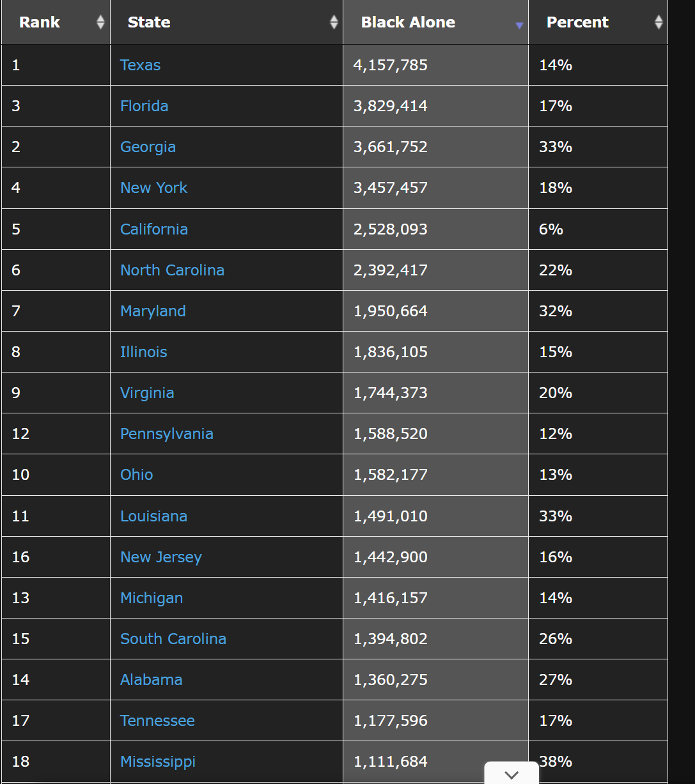The height and width of the screenshot is (784, 695).
Task: Click the Percent column sort arrows
Action: (659, 22)
